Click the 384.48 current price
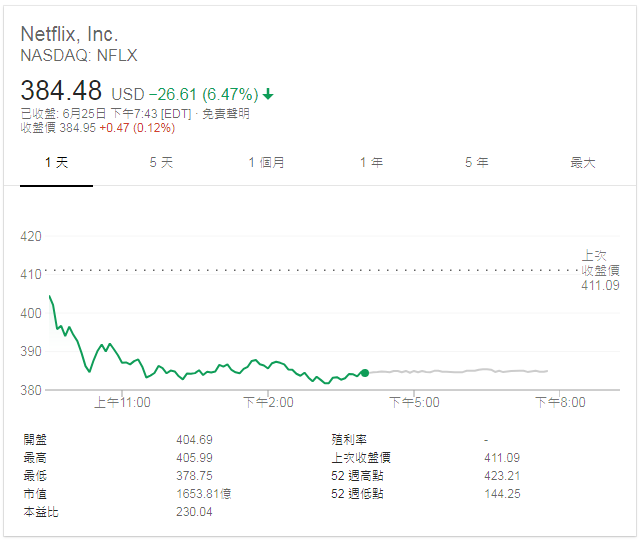 tap(62, 91)
